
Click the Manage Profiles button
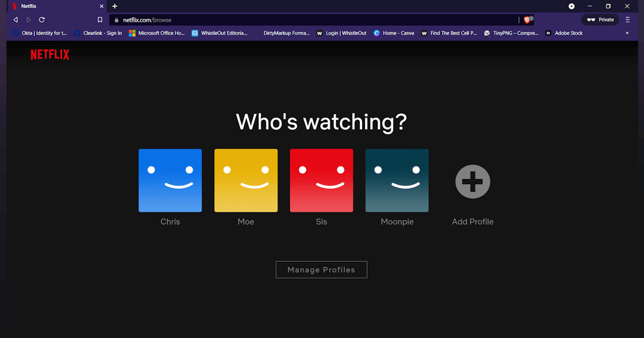321,269
